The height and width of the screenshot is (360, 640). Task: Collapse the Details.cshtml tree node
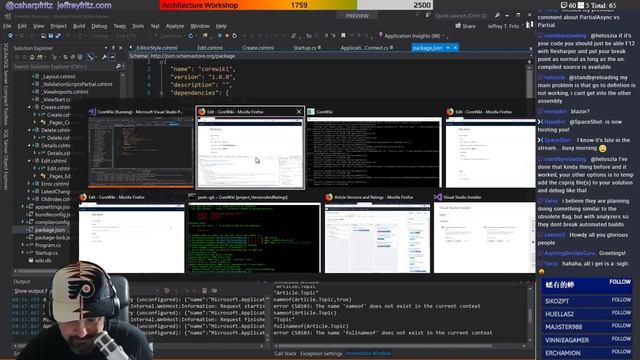click(29, 145)
